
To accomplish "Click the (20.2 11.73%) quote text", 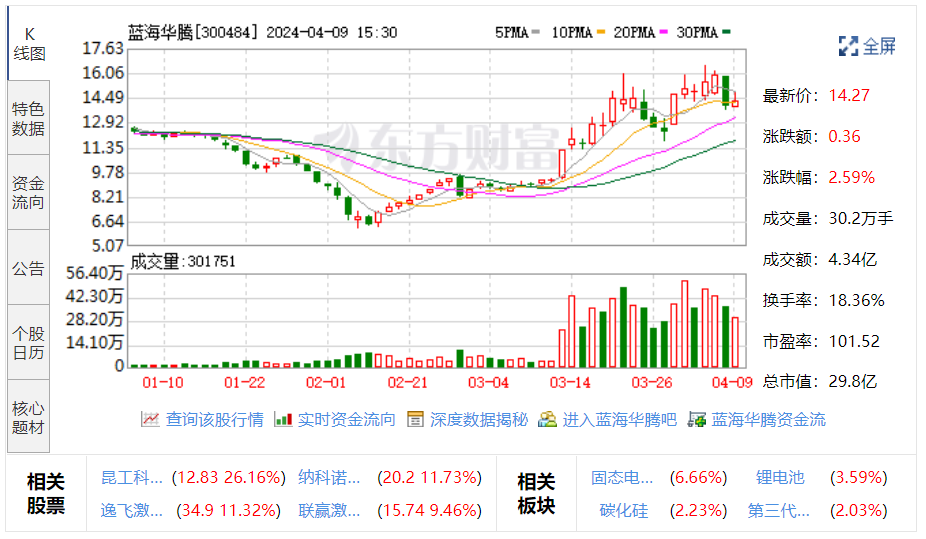I will click(429, 477).
